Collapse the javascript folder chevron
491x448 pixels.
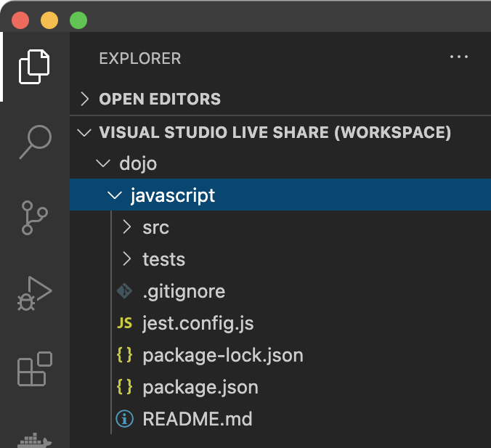114,195
